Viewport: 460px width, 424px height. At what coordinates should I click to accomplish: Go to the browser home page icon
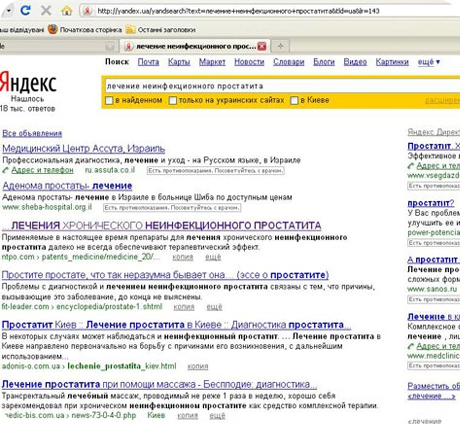tap(67, 11)
